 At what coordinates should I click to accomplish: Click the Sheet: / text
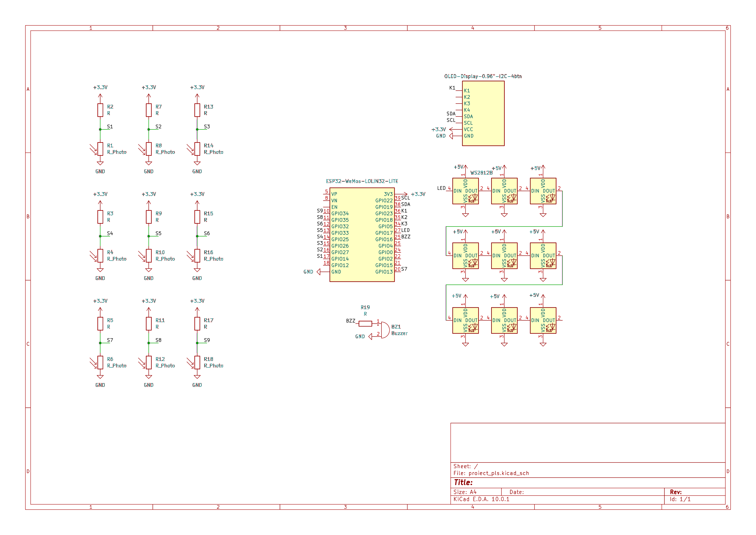[465, 467]
